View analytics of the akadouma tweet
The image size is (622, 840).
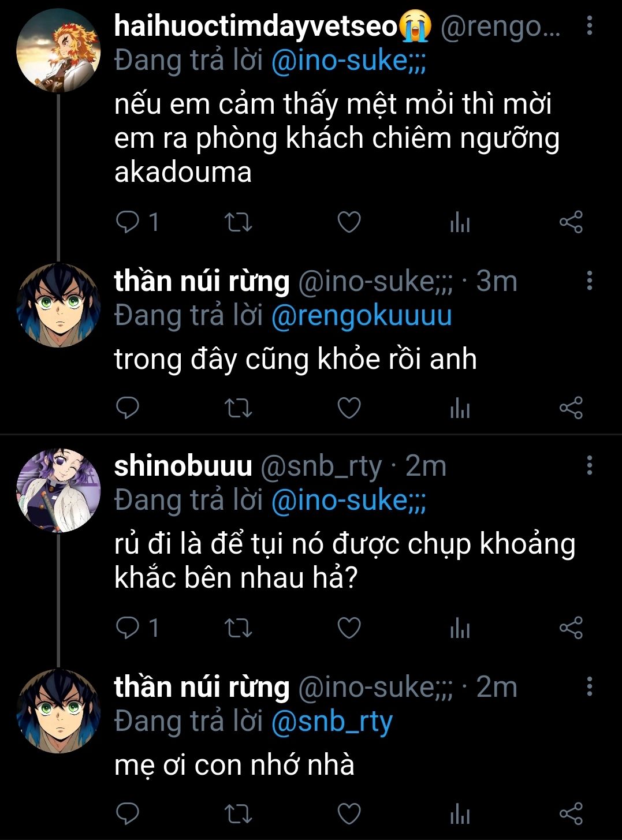tap(460, 222)
